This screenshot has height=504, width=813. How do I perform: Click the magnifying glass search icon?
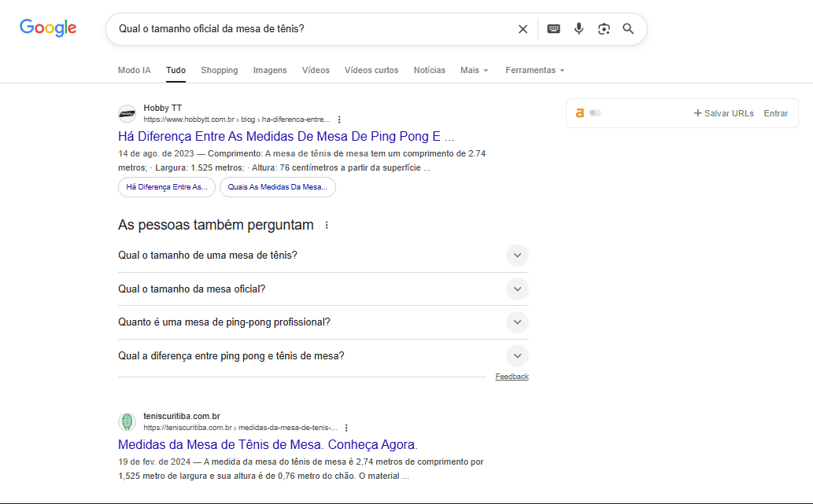[x=628, y=28]
